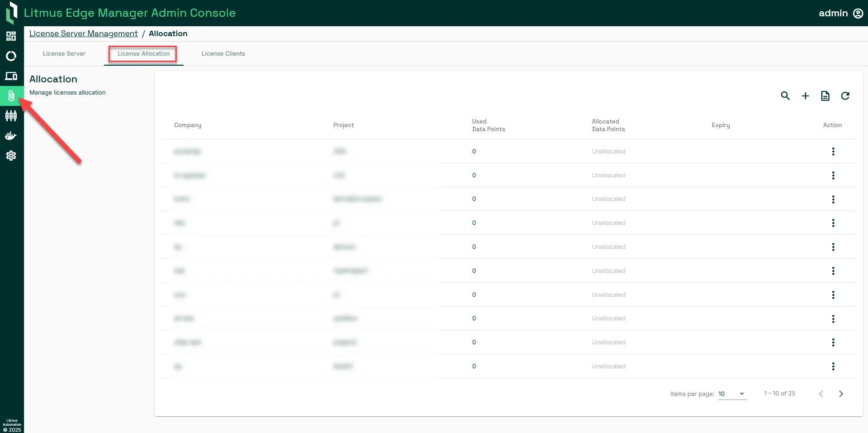Viewport: 868px width, 433px height.
Task: Open the devices sidebar icon
Action: [x=11, y=76]
